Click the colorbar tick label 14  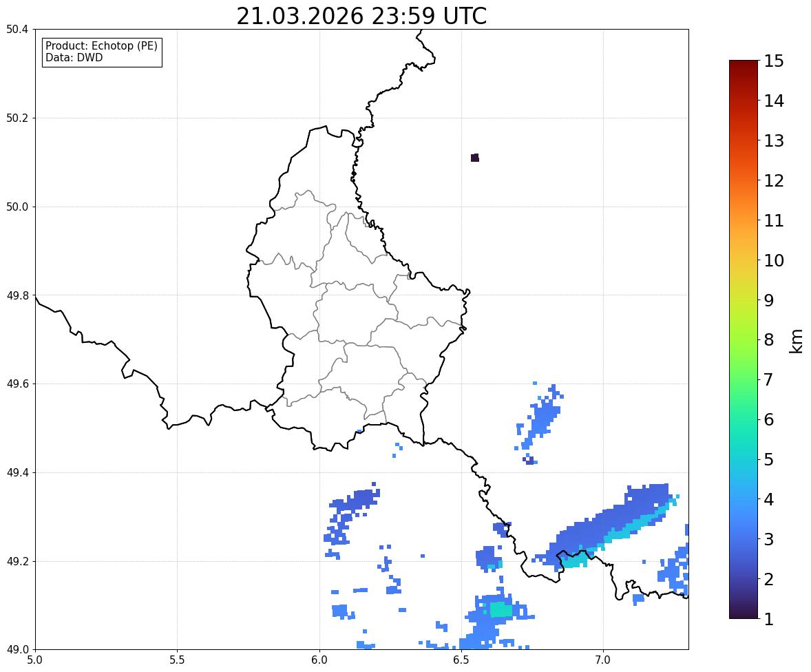pyautogui.click(x=774, y=101)
